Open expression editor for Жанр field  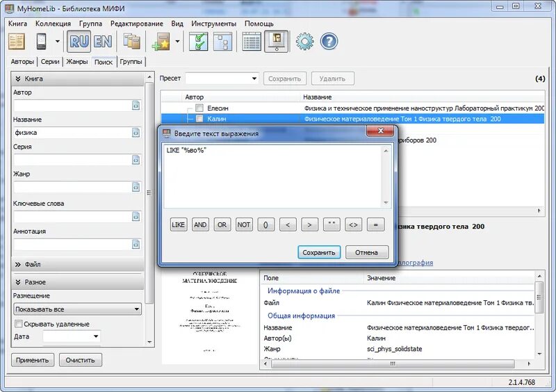tap(136, 187)
